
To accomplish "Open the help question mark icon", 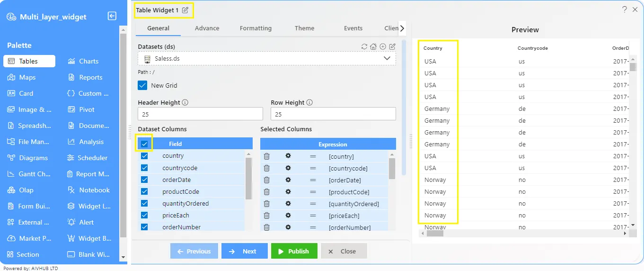I will 625,9.
